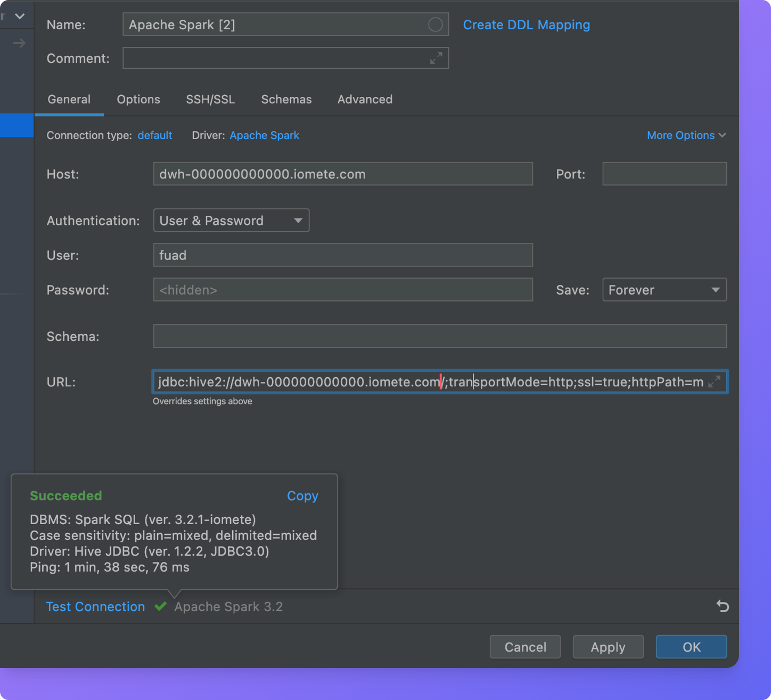The width and height of the screenshot is (771, 700).
Task: Click the right arrow icon in left sidebar
Action: tap(19, 43)
